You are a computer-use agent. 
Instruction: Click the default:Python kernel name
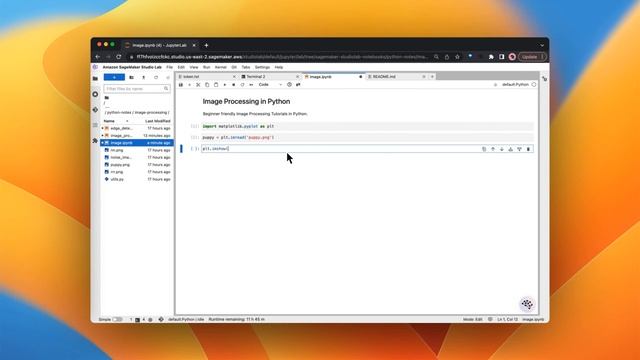[x=515, y=85]
